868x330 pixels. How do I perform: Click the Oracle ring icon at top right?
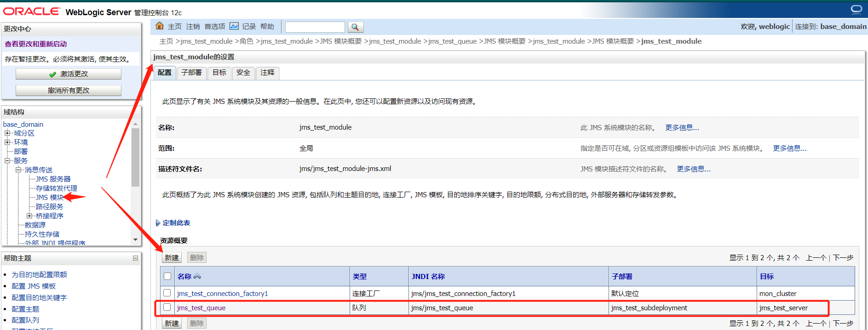click(857, 10)
